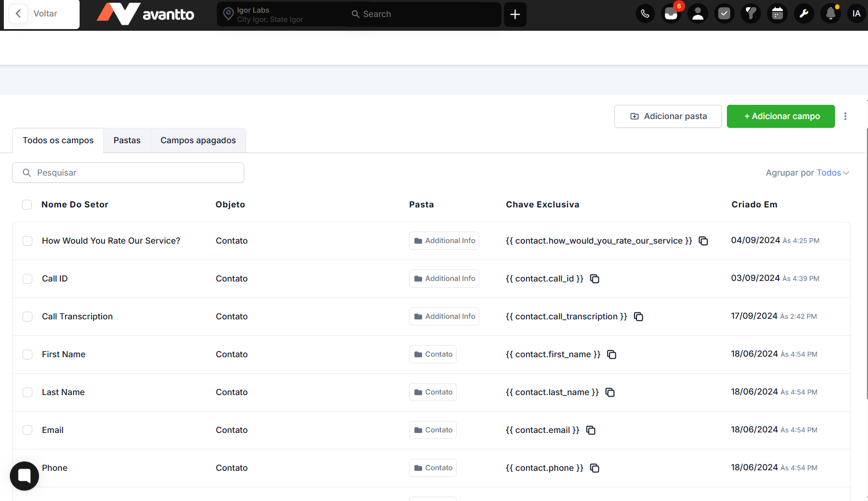868x501 pixels.
Task: Open the How Would You Rate Our Service? field
Action: point(111,241)
